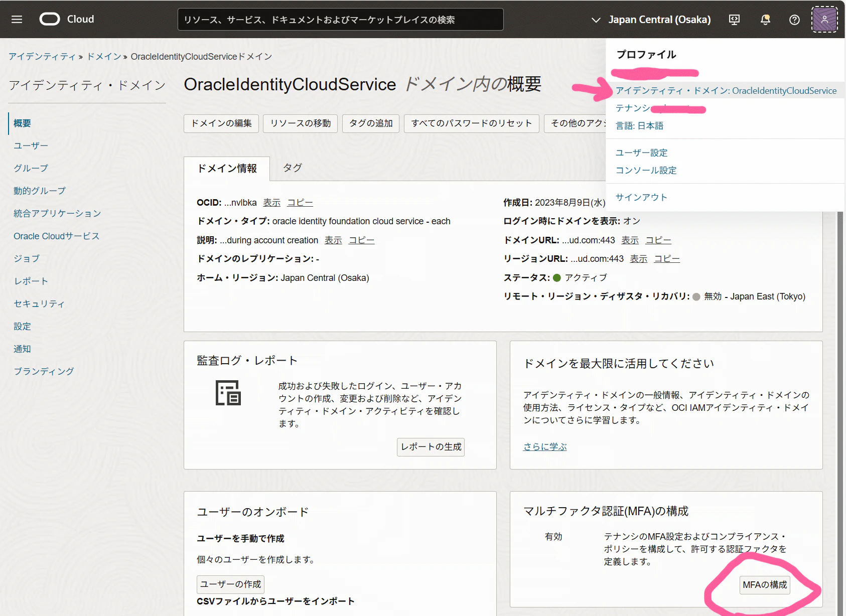
Task: Open コンソール設定 in profile menu
Action: (646, 171)
